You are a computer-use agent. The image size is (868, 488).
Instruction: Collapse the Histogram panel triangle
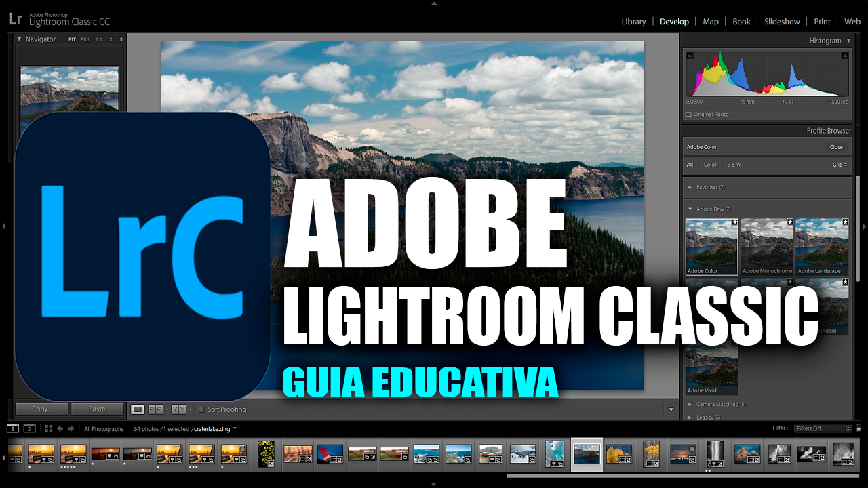(x=848, y=41)
